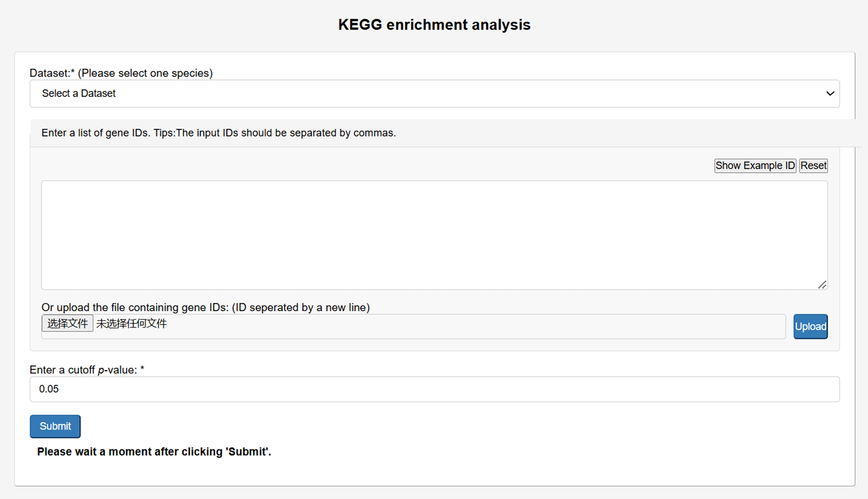The image size is (868, 499).
Task: Click the 'Select a Dataset' placeholder text
Action: [x=79, y=93]
